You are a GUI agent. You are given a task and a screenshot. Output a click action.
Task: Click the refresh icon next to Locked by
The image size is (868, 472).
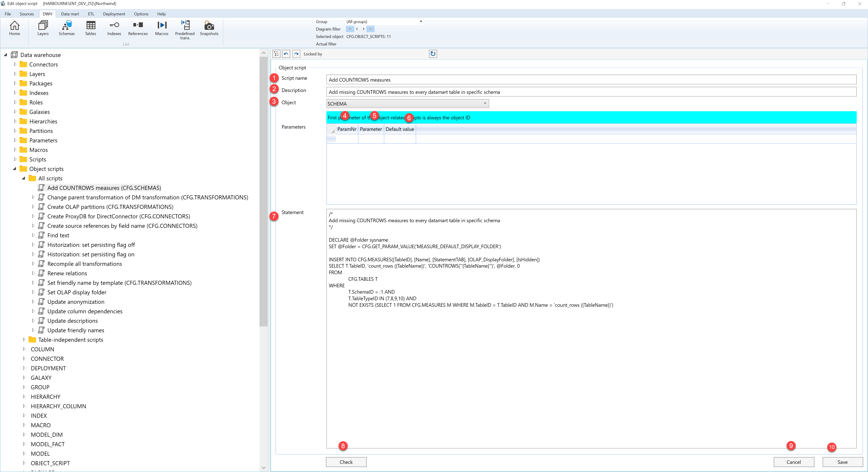point(433,54)
